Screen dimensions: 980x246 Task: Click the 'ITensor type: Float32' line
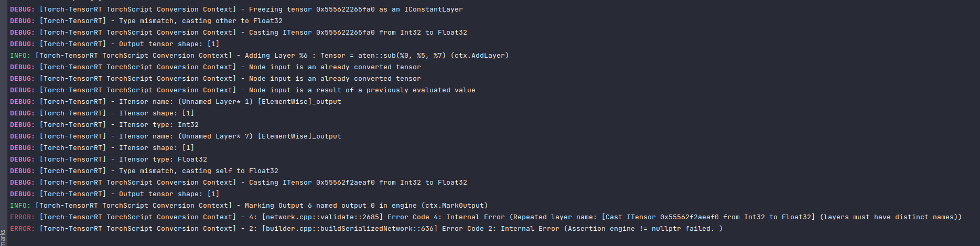point(163,159)
